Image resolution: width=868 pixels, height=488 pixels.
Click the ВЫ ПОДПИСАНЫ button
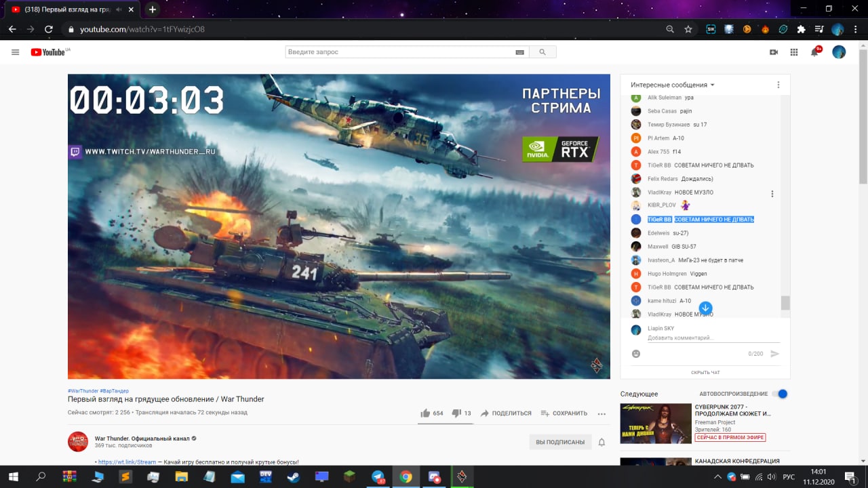coord(560,442)
